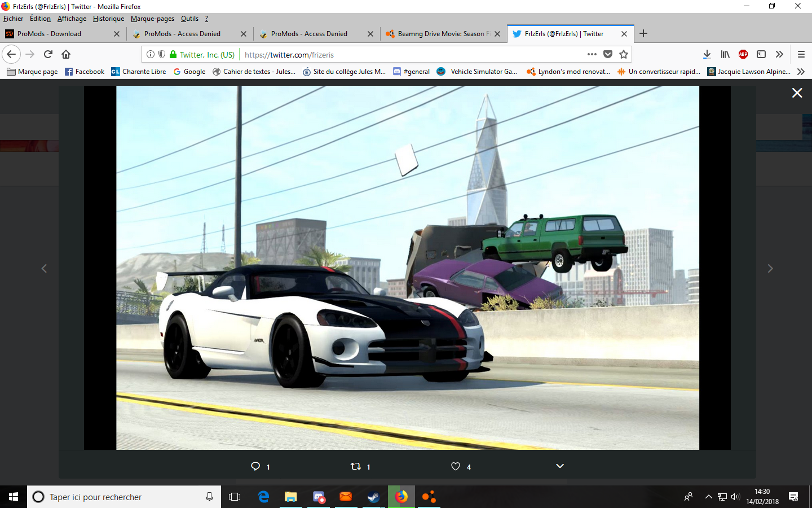
Task: Open the Library menu
Action: pos(725,54)
